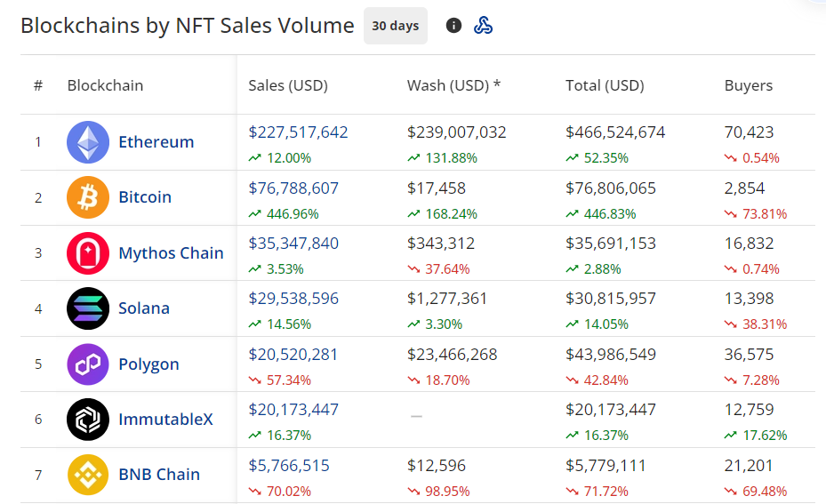Click Ethereum sales value $227,517,642
Viewport: 826px width, 504px height.
(x=298, y=132)
